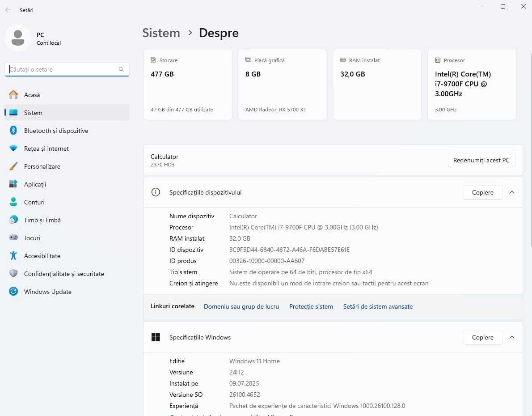The height and width of the screenshot is (416, 532).
Task: Click the ID produs value 00326-10000-00000-AA607
Action: pos(267,261)
